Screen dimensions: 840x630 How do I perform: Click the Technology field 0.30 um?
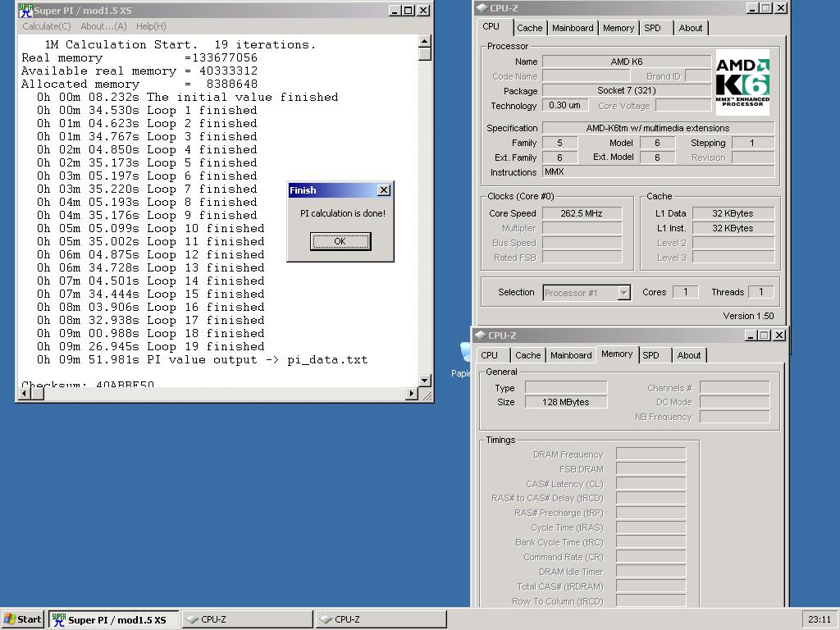click(564, 105)
